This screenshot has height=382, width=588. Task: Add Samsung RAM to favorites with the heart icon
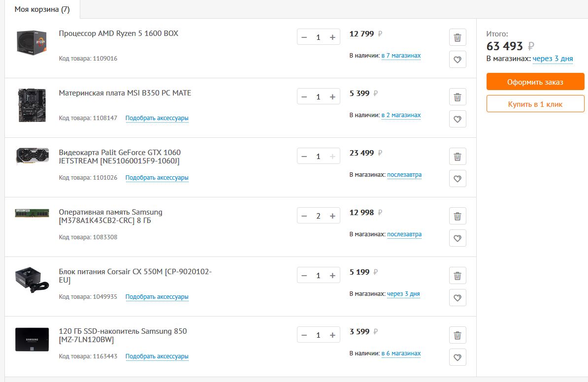point(457,238)
